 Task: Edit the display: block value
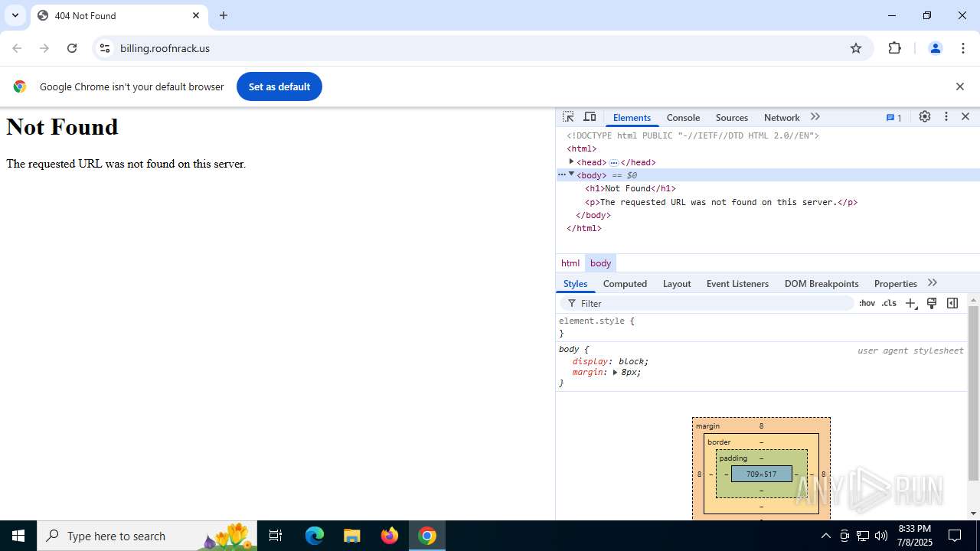pos(632,361)
